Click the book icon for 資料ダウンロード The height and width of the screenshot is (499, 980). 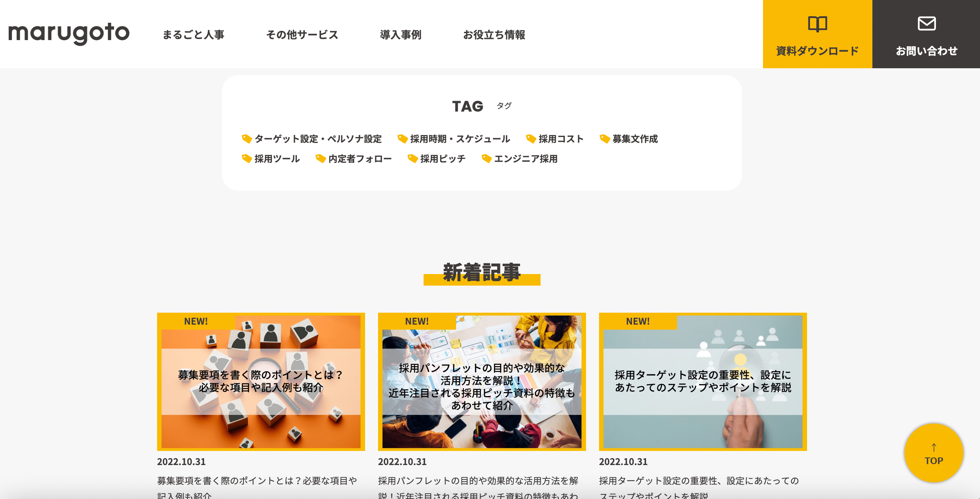point(817,24)
